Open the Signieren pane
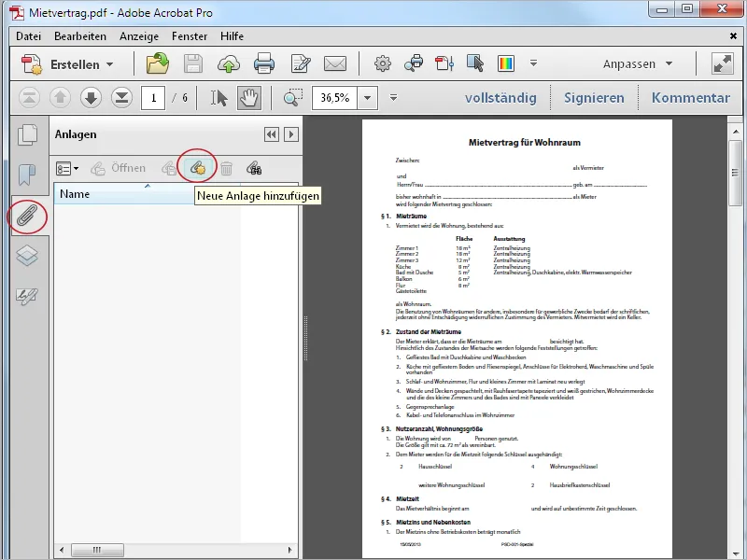This screenshot has width=747, height=560. coord(594,98)
